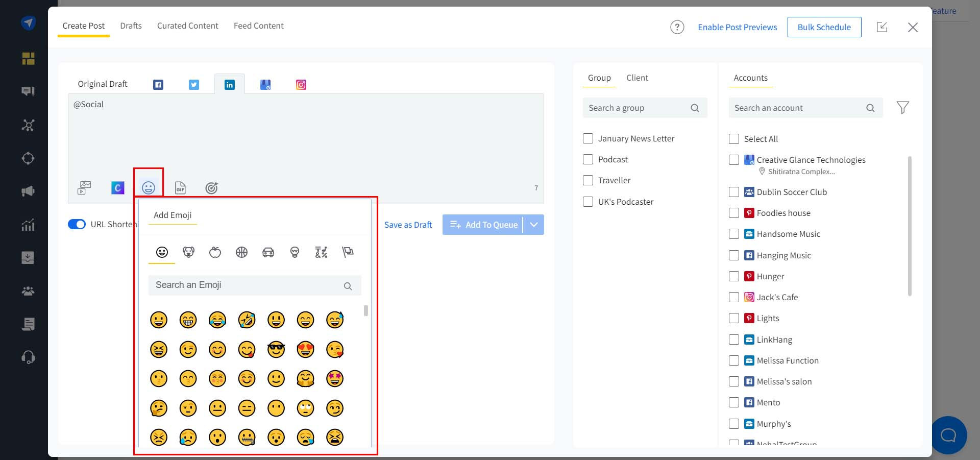
Task: Click the accounts list scrollbar
Action: [910, 226]
